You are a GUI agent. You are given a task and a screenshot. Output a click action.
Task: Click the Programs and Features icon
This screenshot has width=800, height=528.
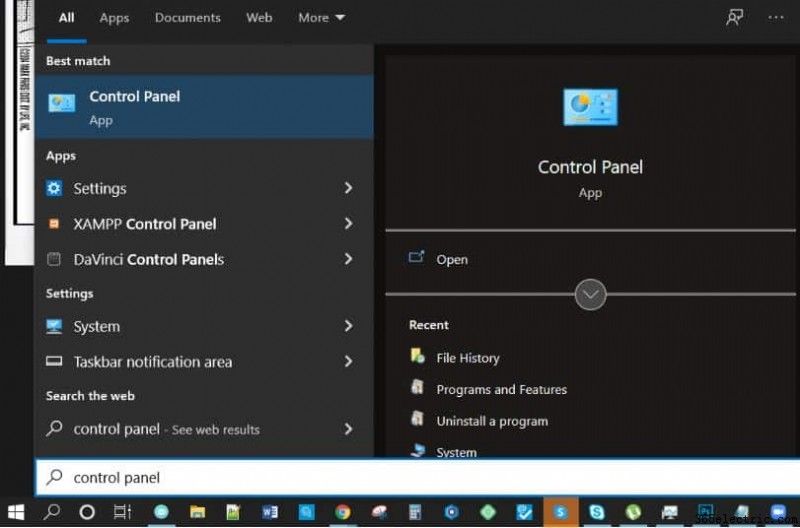tap(417, 388)
